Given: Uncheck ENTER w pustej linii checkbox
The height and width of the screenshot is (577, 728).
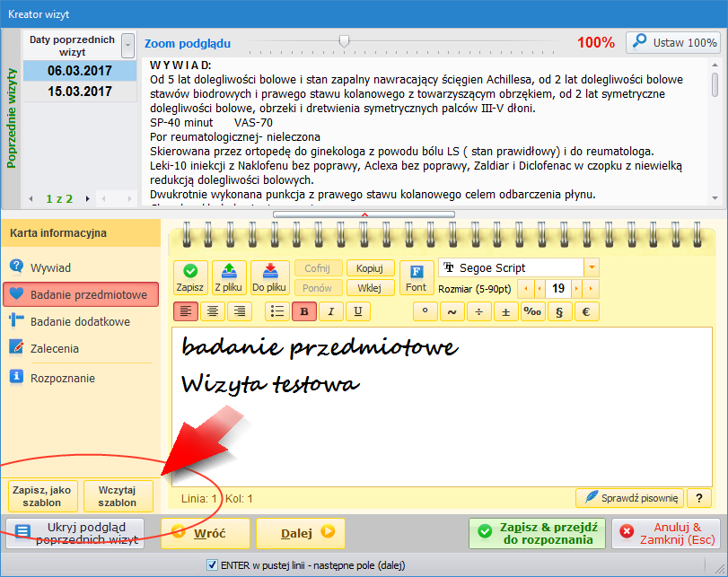Looking at the screenshot, I should point(212,565).
